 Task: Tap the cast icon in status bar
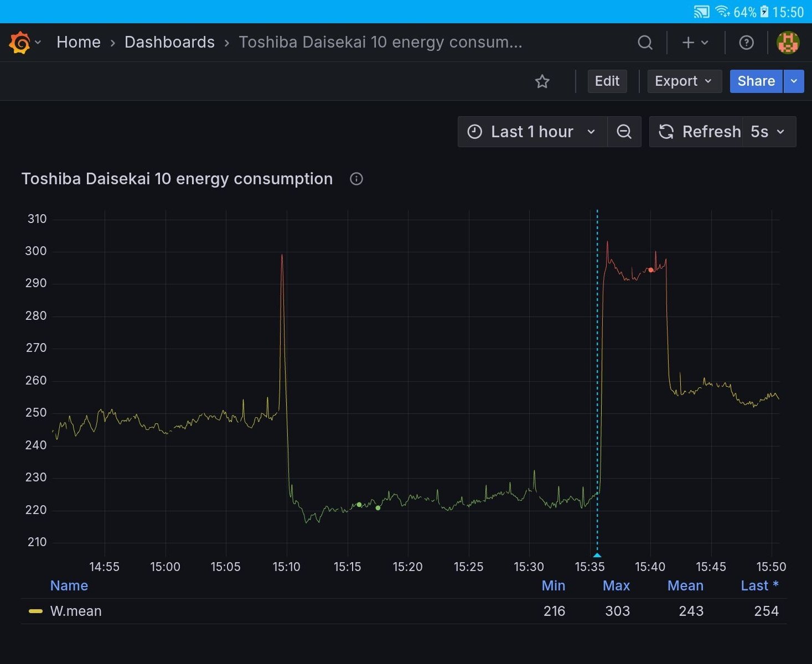point(701,12)
